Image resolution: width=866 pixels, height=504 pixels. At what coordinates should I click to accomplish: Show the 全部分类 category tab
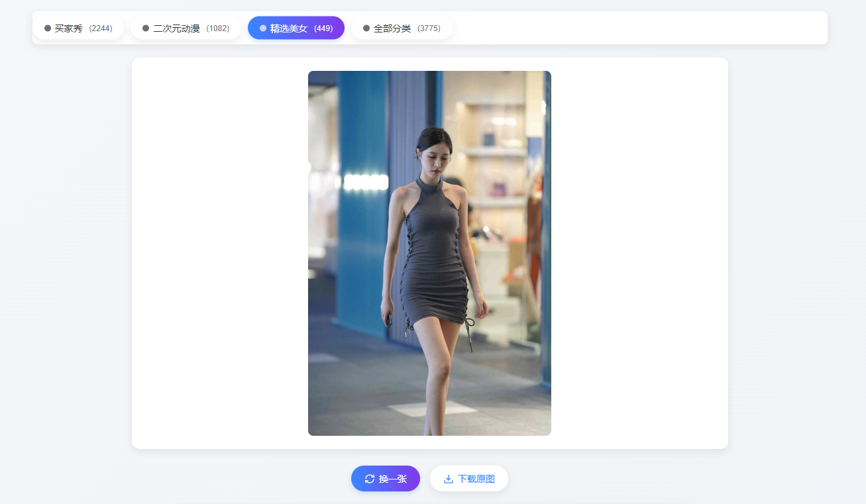point(392,28)
